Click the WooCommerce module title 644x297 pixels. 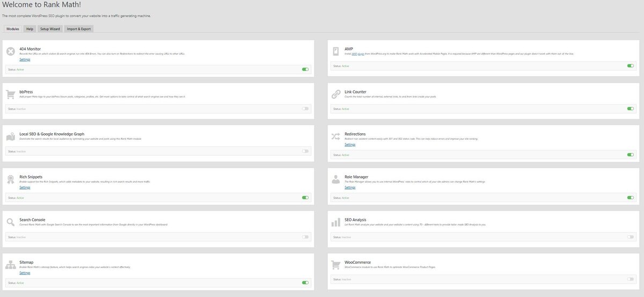[x=357, y=262]
